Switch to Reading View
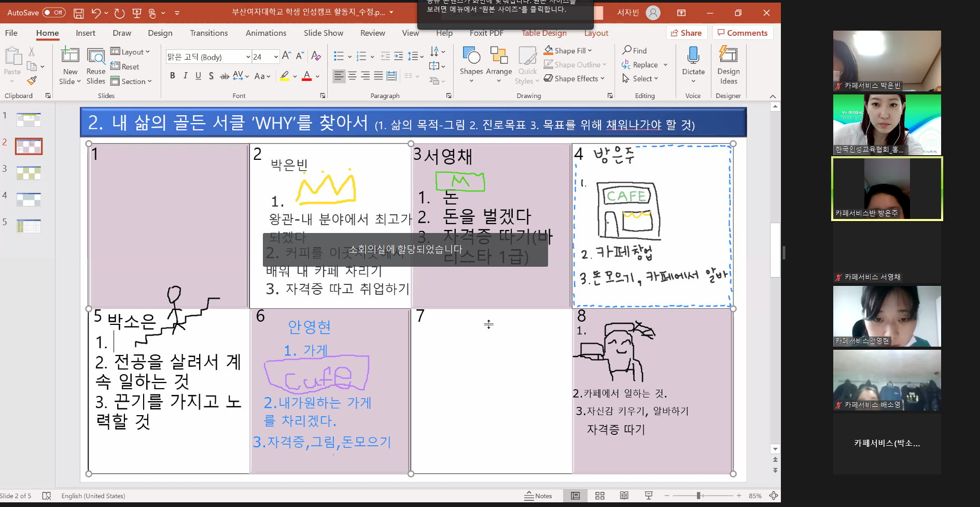 tap(624, 496)
